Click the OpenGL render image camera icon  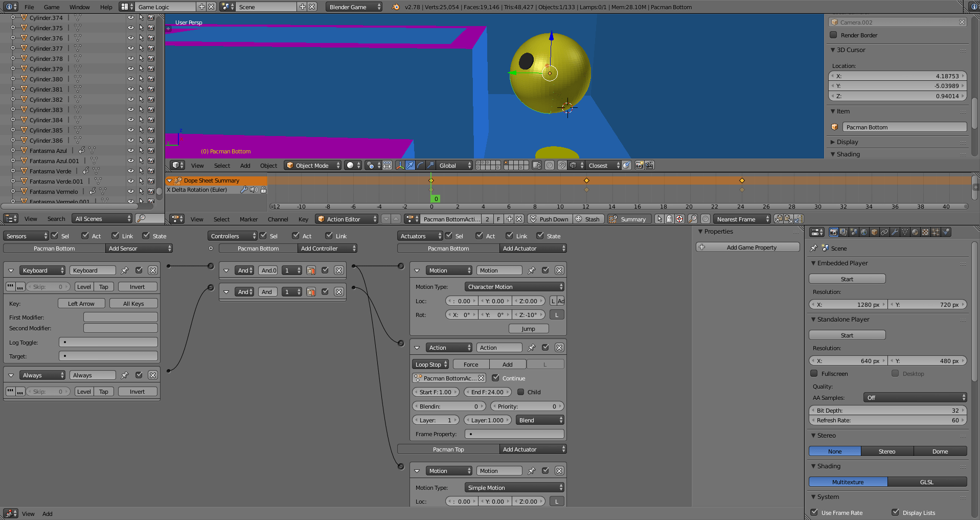click(639, 165)
